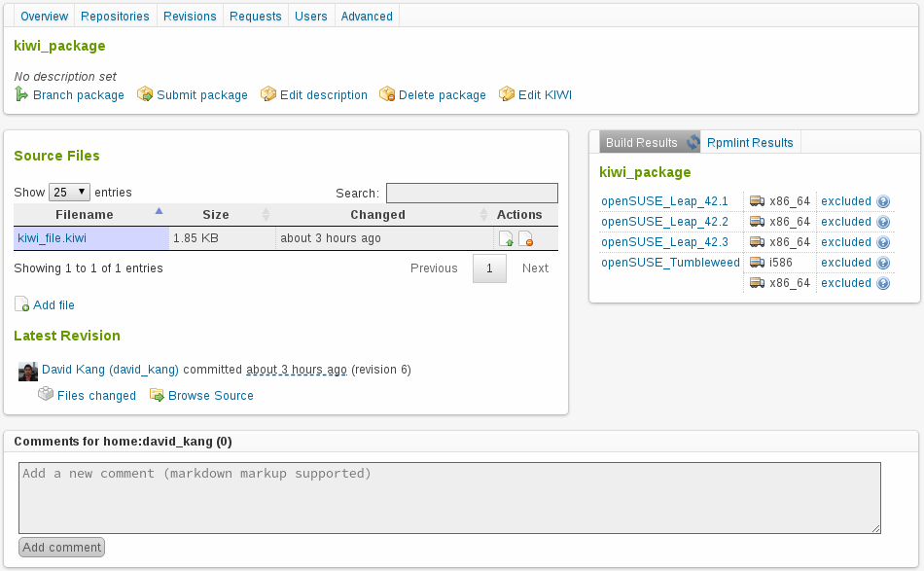The image size is (924, 571).
Task: Switch to the Rpmlint Results tab
Action: (750, 142)
